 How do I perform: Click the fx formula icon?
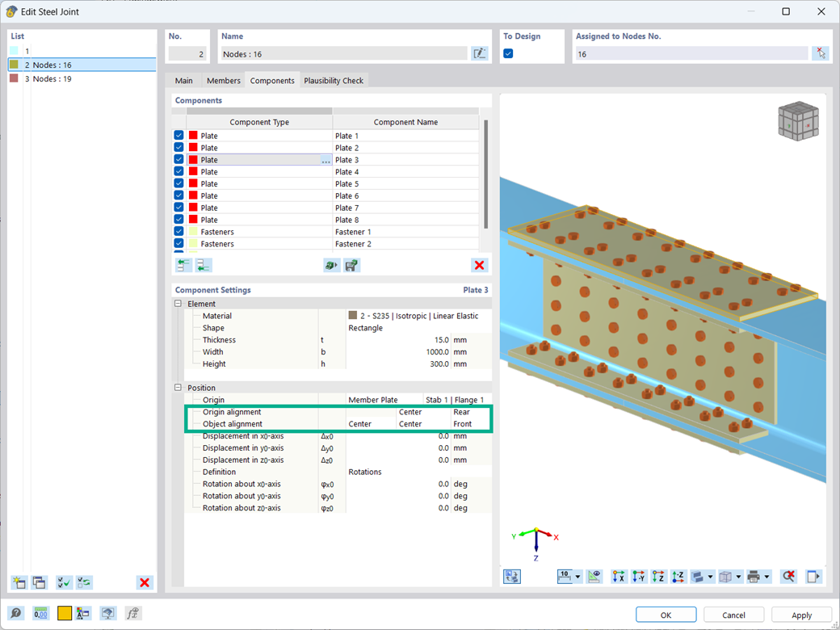coord(132,613)
